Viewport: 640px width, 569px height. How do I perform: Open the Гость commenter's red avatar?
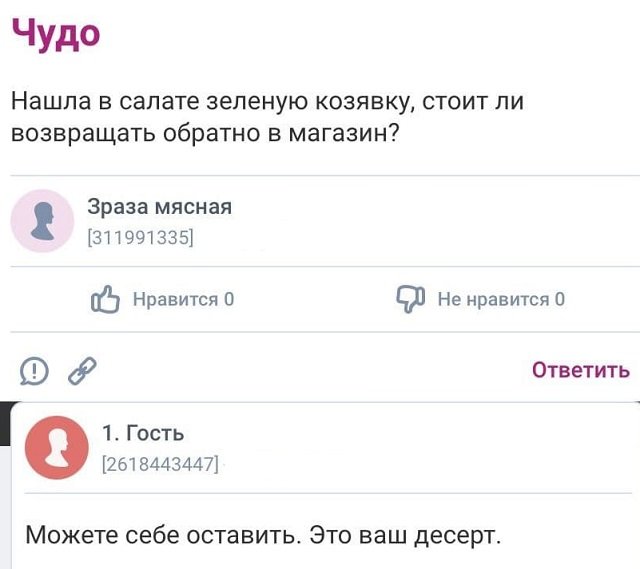point(56,447)
